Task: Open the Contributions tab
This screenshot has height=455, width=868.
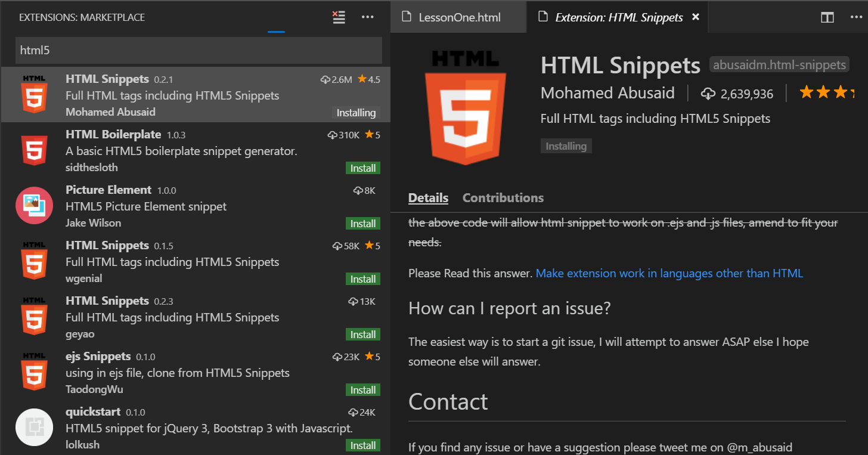Action: coord(503,198)
